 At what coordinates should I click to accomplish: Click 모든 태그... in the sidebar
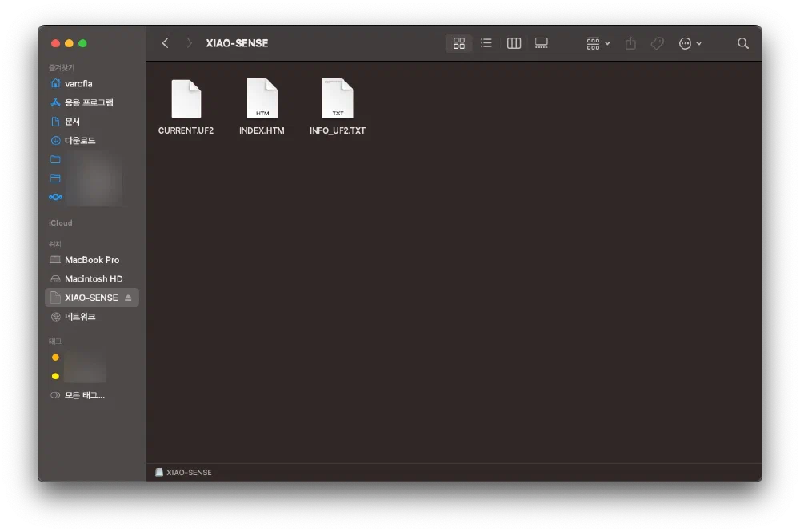(x=84, y=395)
